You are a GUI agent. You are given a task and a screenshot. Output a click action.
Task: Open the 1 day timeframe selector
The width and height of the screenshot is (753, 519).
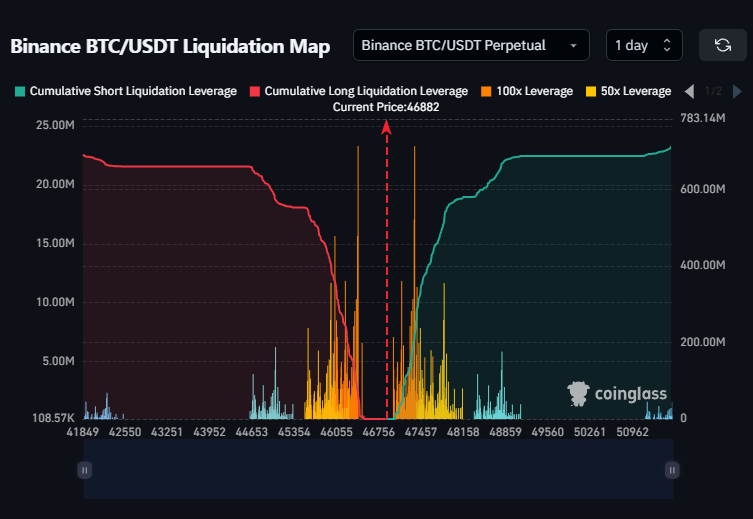pos(644,45)
